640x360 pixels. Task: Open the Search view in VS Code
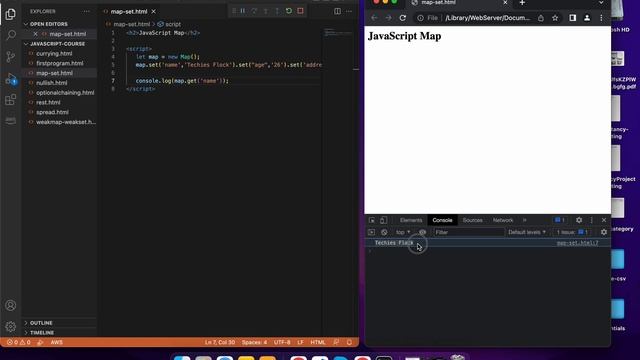[x=11, y=35]
